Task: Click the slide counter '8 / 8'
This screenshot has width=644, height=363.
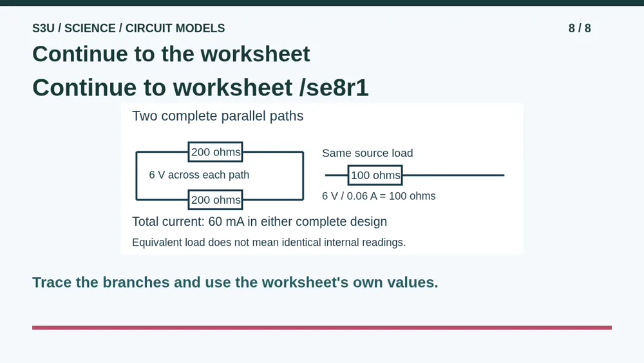Action: tap(580, 28)
